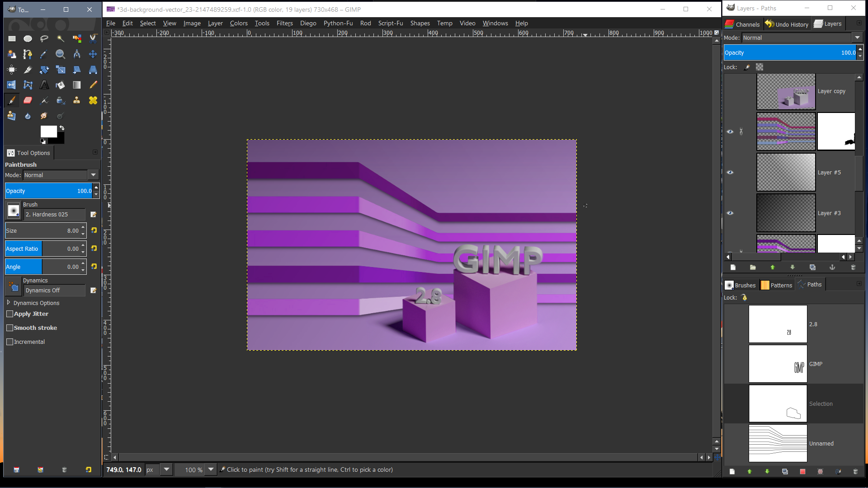Image resolution: width=868 pixels, height=488 pixels.
Task: Toggle the lock path strokes option
Action: click(x=745, y=298)
